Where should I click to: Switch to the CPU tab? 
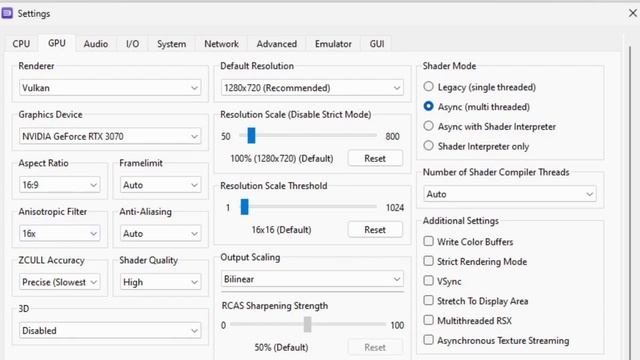[21, 44]
